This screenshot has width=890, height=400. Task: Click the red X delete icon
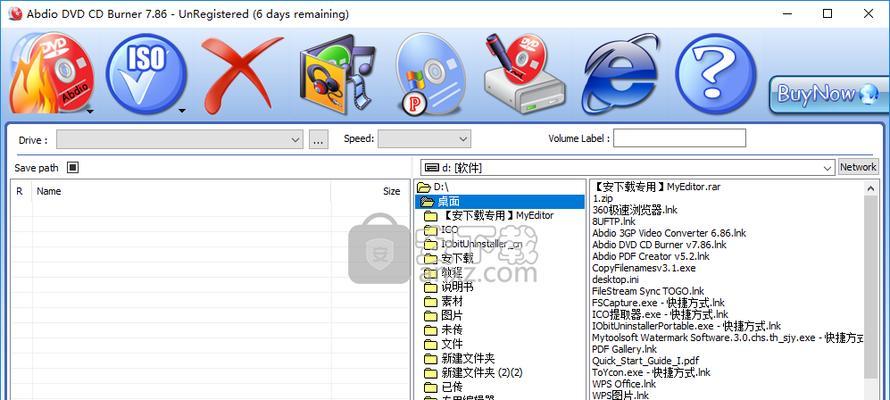pyautogui.click(x=242, y=74)
